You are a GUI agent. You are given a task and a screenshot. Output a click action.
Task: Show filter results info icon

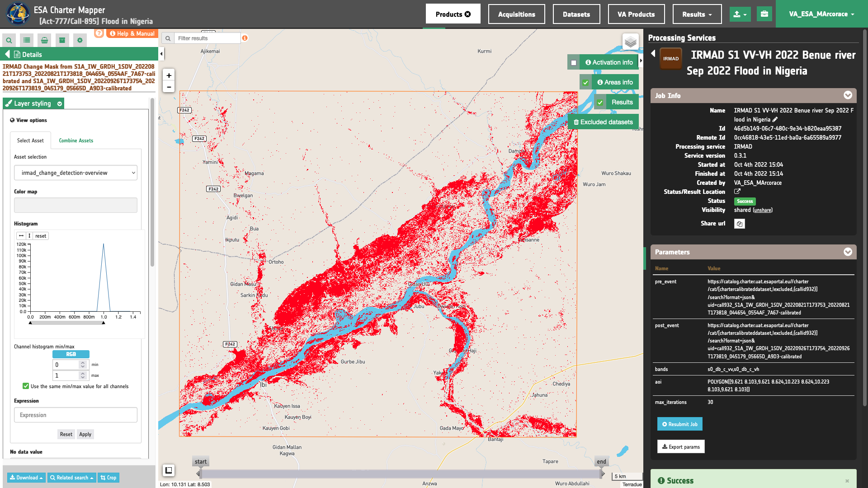point(245,38)
